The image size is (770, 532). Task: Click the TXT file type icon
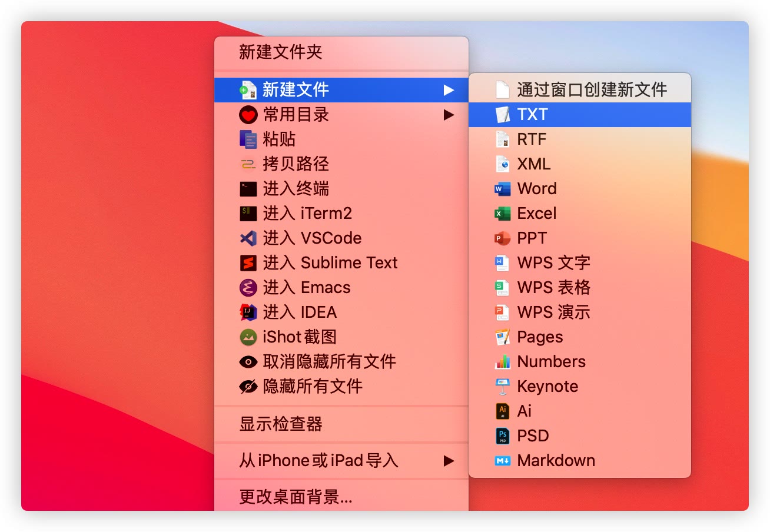tap(502, 115)
